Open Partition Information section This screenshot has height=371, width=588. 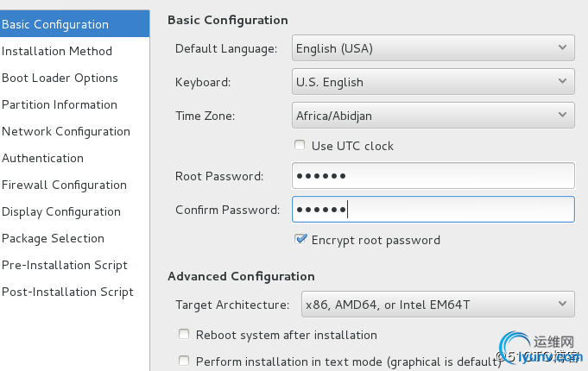[74, 104]
